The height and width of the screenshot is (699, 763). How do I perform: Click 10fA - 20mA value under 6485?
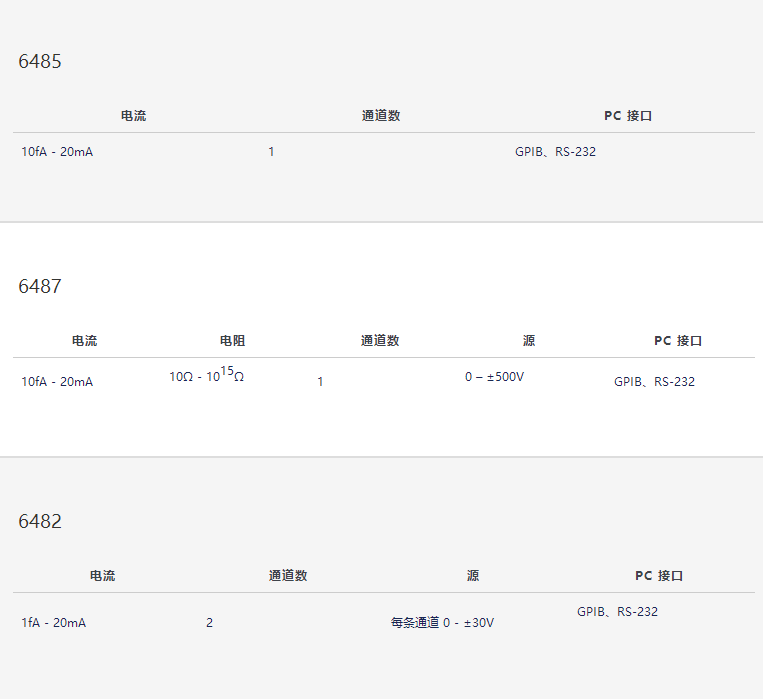tap(57, 152)
